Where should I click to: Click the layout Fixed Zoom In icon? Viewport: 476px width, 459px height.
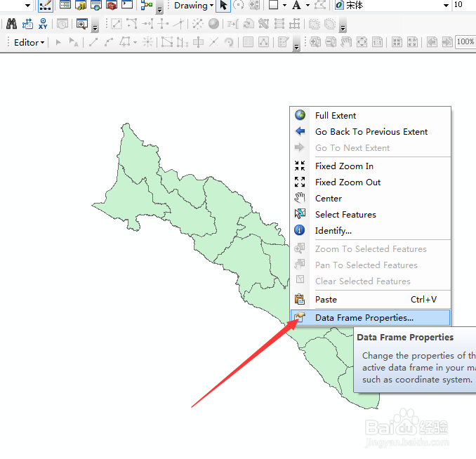(x=397, y=41)
